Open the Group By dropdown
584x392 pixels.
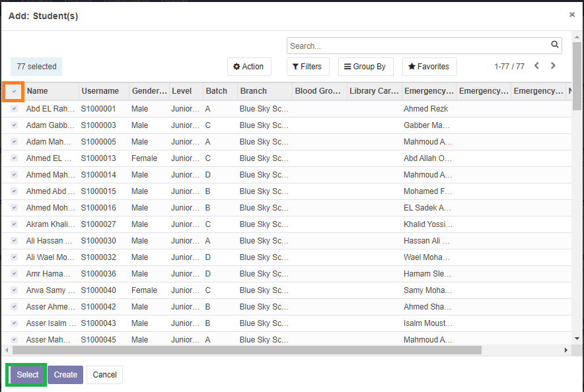pos(366,67)
